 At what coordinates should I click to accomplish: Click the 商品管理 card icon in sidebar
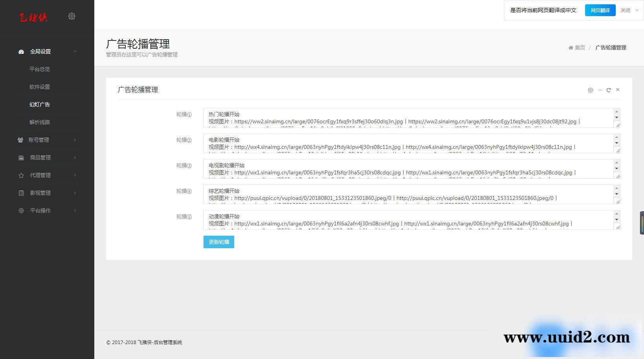pos(21,158)
